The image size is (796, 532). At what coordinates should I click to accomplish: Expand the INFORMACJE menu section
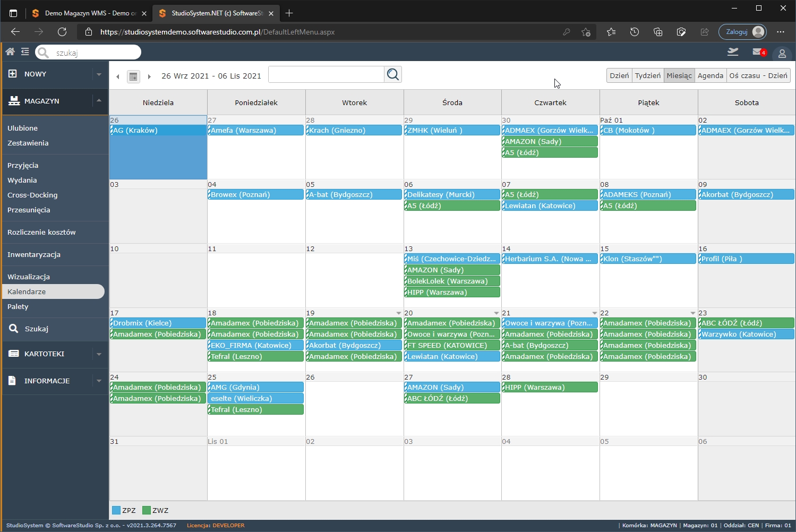pos(99,381)
